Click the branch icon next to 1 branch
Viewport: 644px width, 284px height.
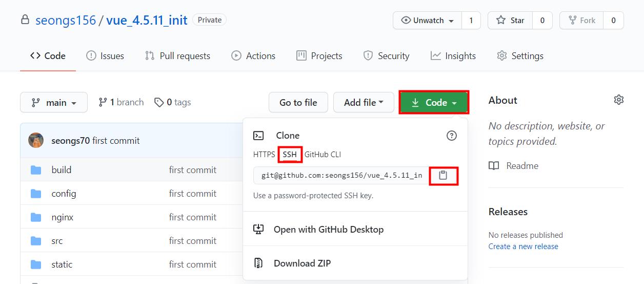tap(103, 102)
